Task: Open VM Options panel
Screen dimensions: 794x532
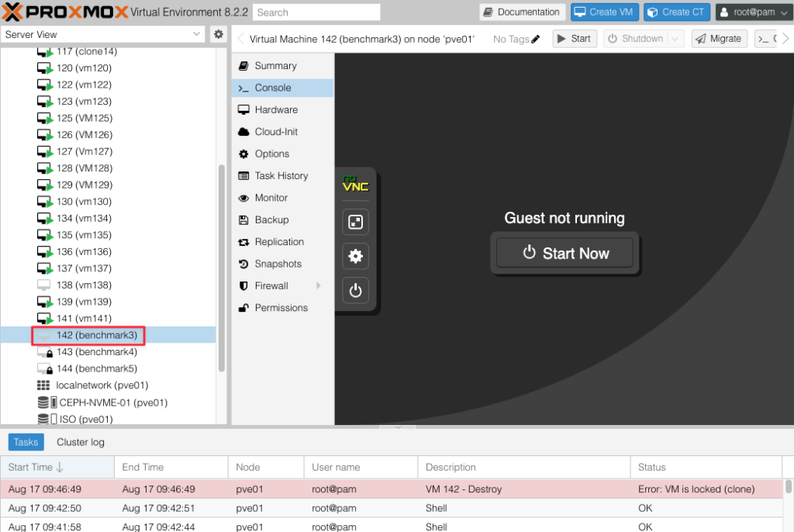Action: click(282, 154)
